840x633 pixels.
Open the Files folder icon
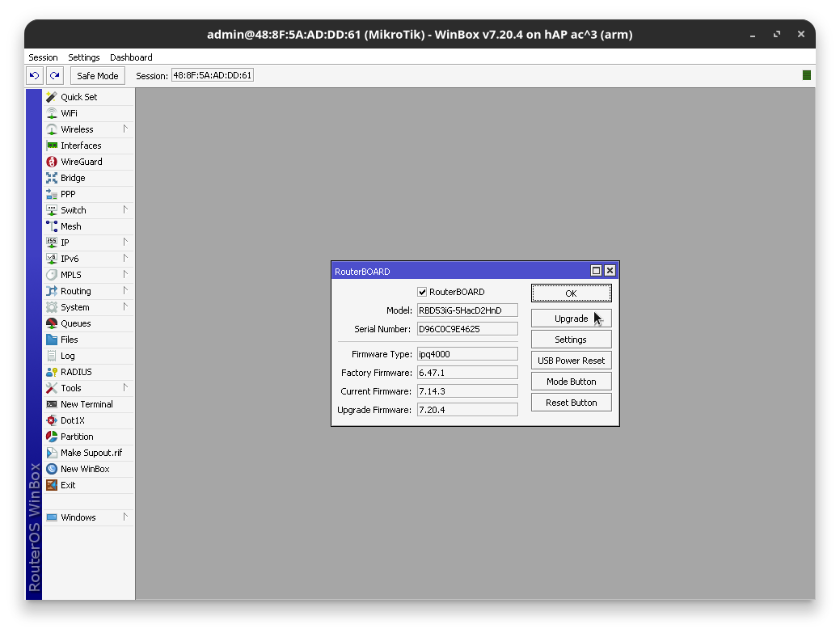click(x=52, y=340)
